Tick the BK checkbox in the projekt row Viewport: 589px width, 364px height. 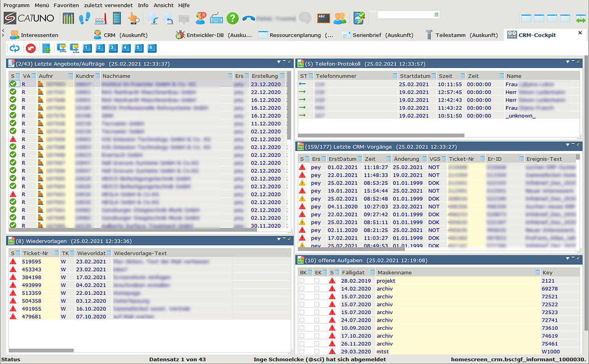coord(302,281)
